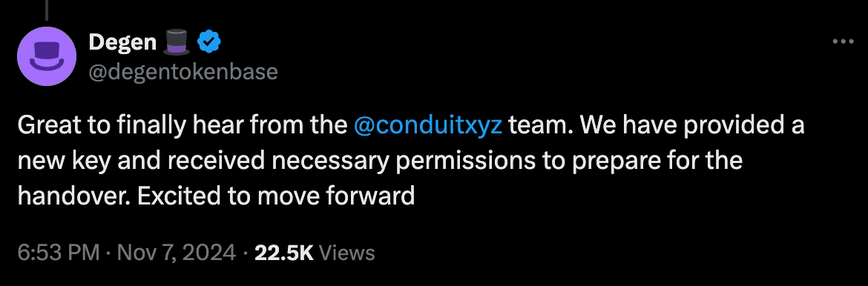Click the Nov 7, 2024 date
Screen dimensions: 868x286
[174, 253]
